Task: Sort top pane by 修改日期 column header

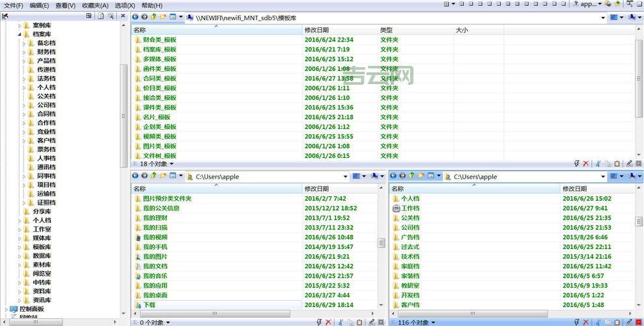Action: coord(316,30)
